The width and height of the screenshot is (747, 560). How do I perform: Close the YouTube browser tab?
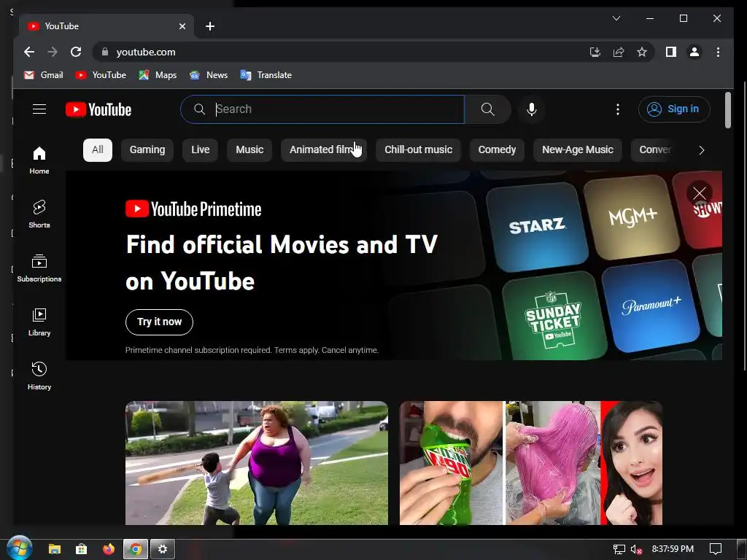pyautogui.click(x=182, y=26)
